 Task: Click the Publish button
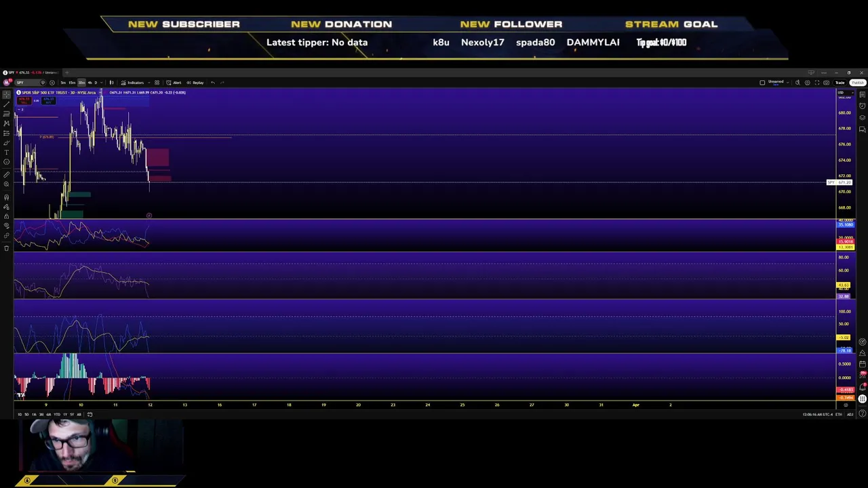click(858, 83)
